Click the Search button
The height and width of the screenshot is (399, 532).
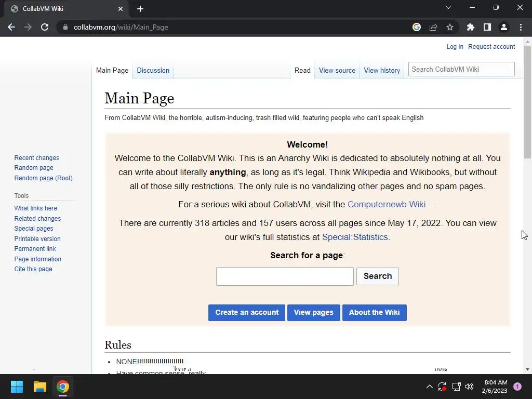click(x=378, y=276)
